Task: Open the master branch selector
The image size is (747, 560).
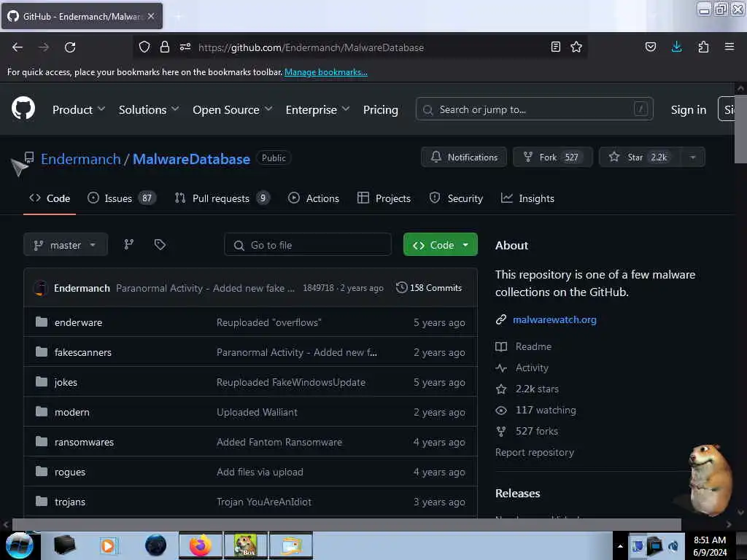Action: [x=65, y=245]
